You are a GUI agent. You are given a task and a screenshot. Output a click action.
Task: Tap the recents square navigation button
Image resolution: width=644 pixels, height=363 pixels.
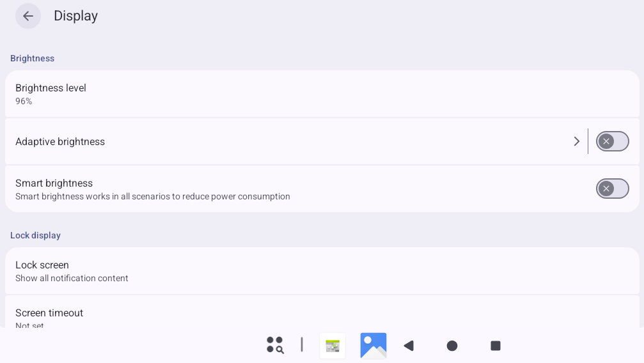496,346
